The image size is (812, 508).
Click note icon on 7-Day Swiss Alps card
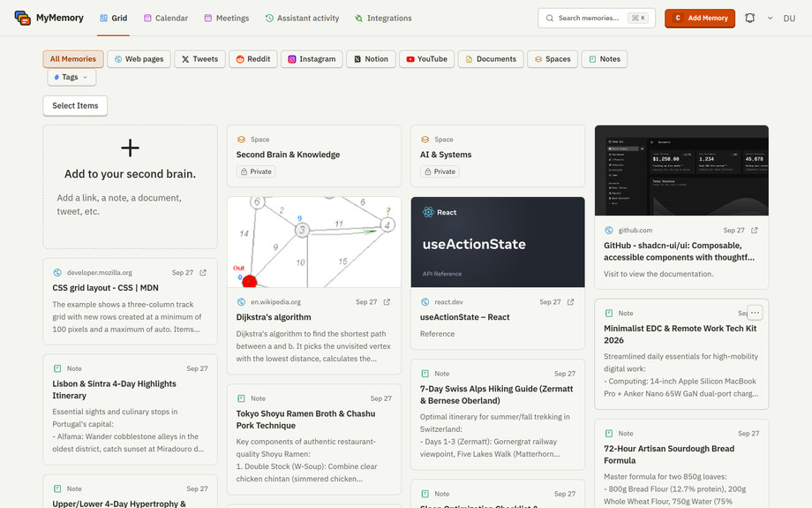pos(425,374)
